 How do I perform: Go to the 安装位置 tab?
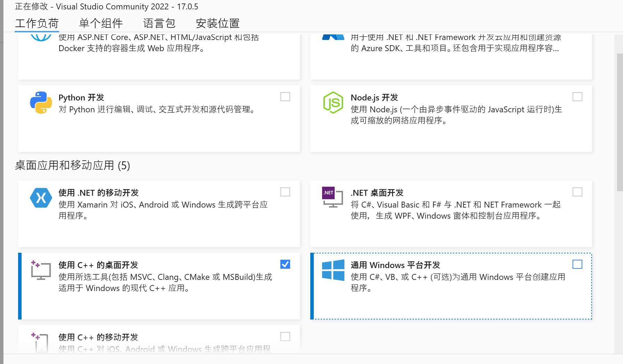click(x=218, y=23)
